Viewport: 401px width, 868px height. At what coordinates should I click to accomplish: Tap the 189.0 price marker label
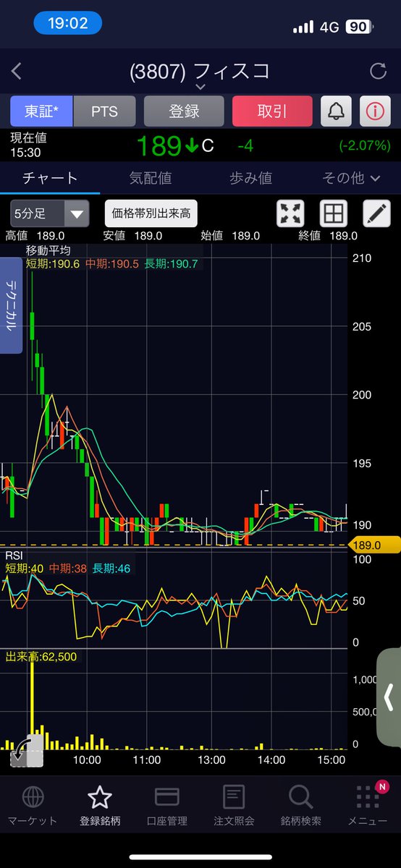[x=374, y=545]
